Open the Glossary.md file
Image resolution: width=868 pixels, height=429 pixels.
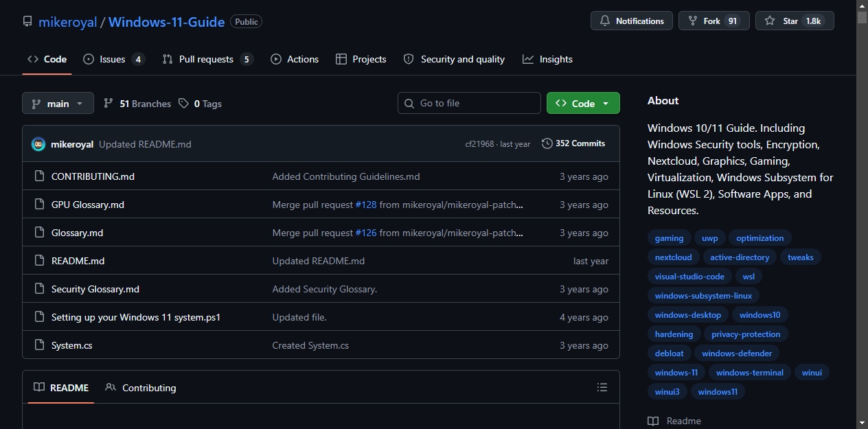pos(77,233)
